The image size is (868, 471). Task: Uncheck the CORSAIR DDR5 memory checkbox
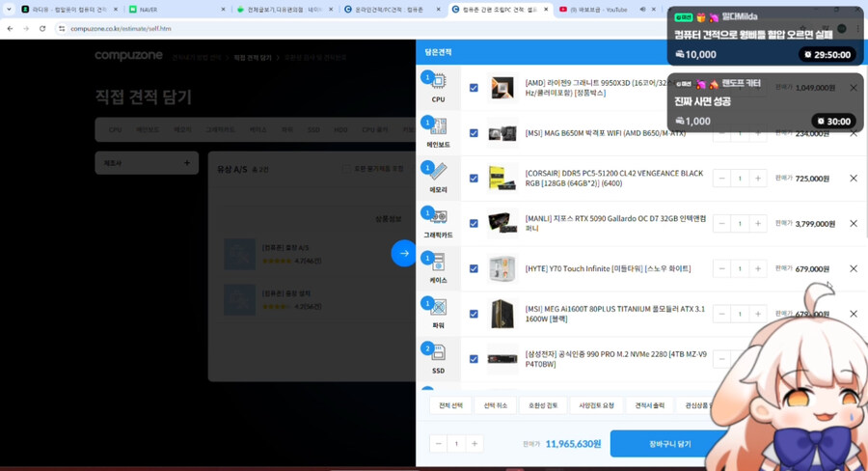(x=474, y=179)
